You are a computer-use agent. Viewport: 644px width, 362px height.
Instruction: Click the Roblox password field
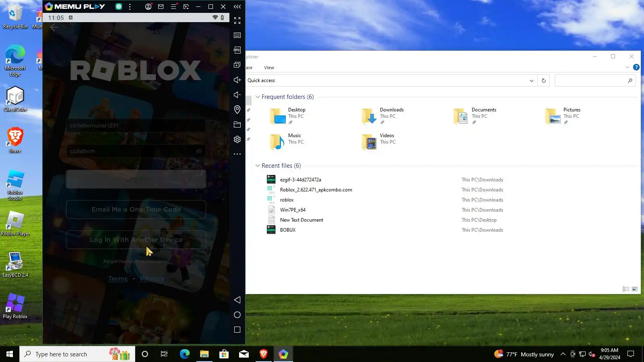[x=136, y=151]
